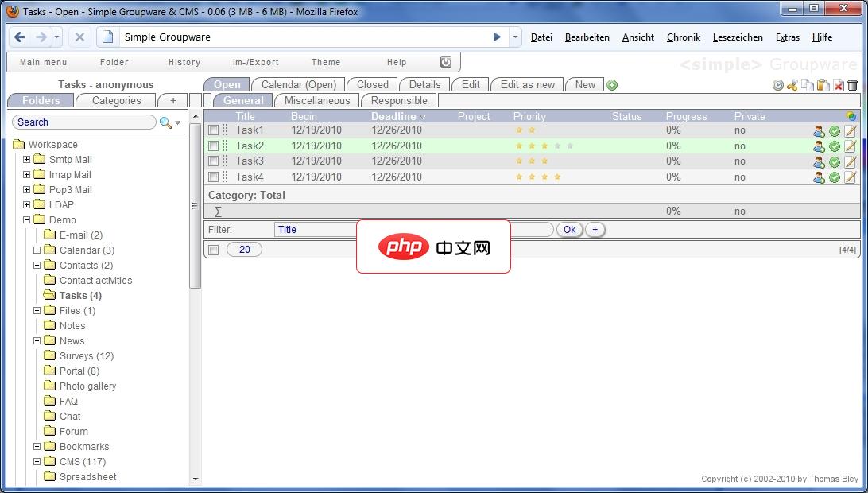Cut selected tasks using the scissors icon

point(792,85)
